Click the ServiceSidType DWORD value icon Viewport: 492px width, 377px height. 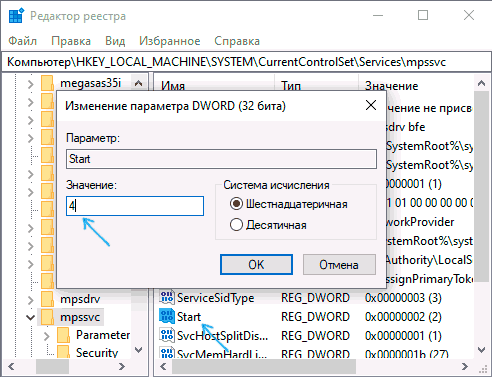[x=167, y=298]
